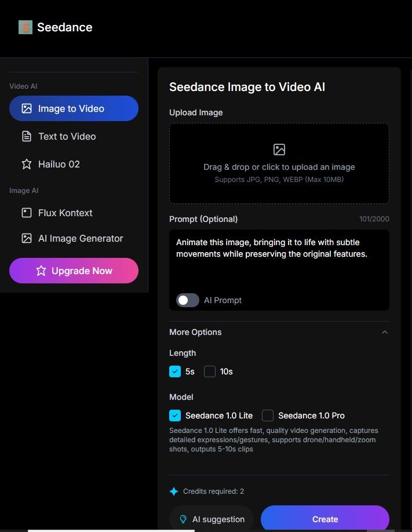Click the Seedance logo icon
This screenshot has width=412, height=532.
pos(25,27)
